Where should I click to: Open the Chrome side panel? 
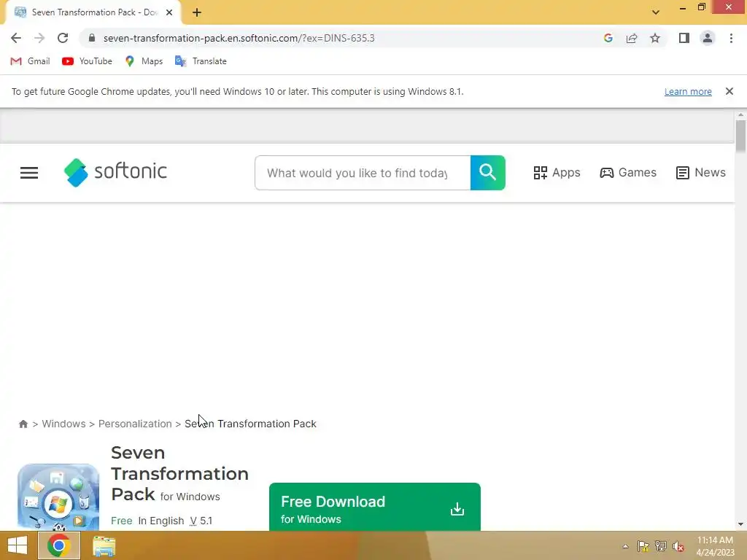click(684, 38)
